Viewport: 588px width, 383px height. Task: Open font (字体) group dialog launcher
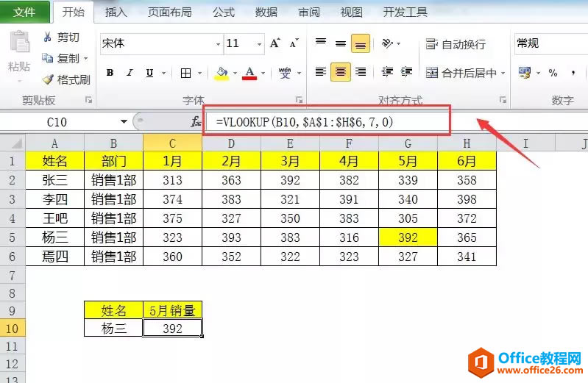coord(299,100)
